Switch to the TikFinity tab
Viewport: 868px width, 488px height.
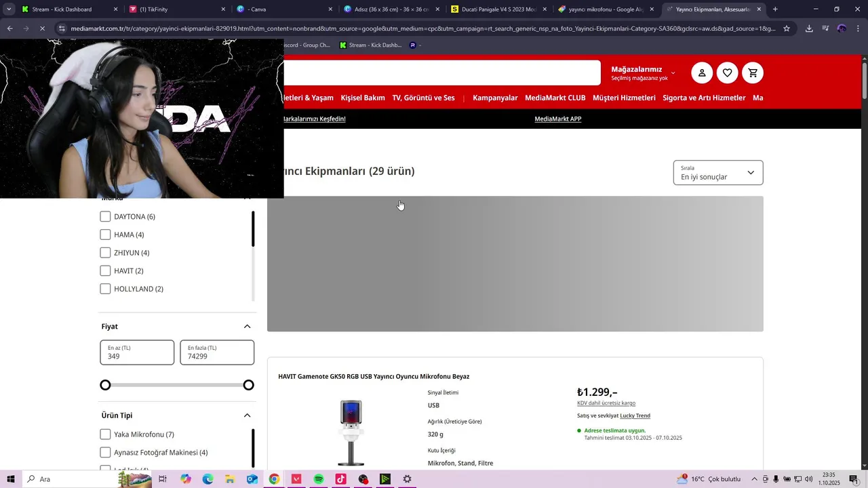[x=178, y=9]
